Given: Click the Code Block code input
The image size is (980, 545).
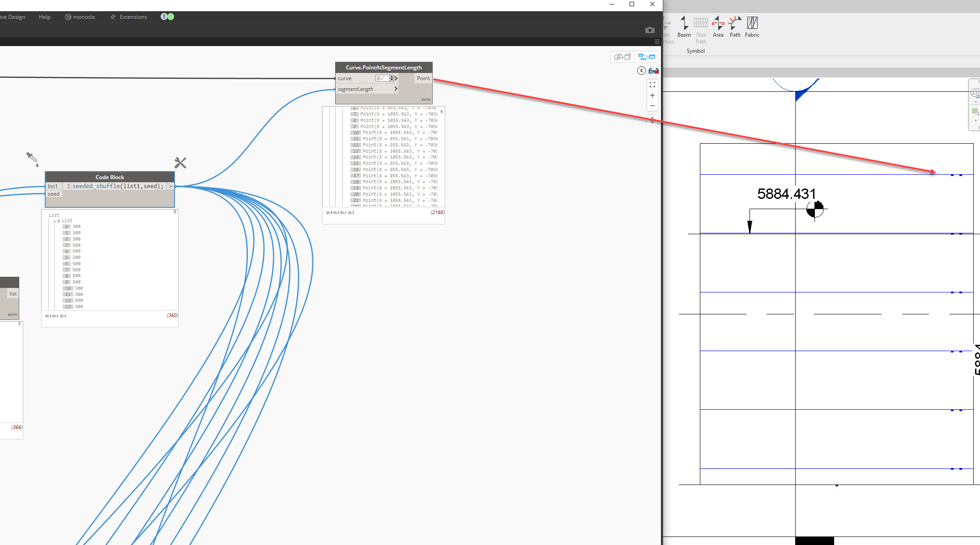Looking at the screenshot, I should pyautogui.click(x=118, y=186).
